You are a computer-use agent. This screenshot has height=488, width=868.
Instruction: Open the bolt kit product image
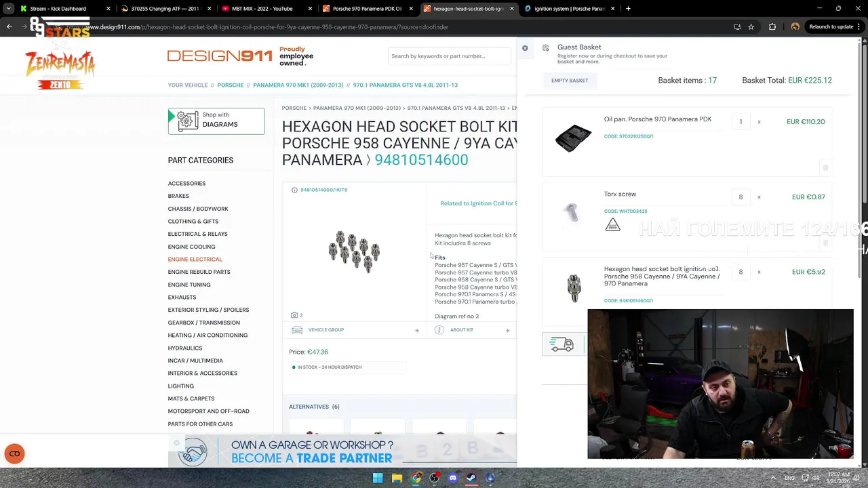coord(354,251)
